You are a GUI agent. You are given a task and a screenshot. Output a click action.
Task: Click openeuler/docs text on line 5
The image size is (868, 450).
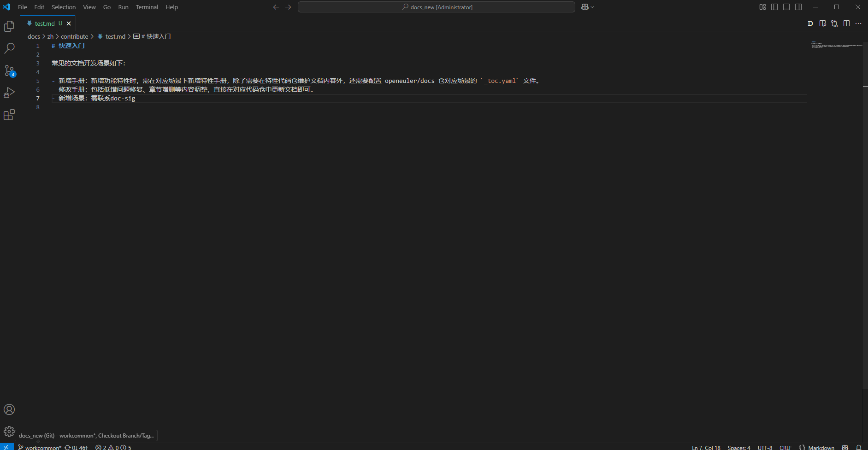point(409,81)
